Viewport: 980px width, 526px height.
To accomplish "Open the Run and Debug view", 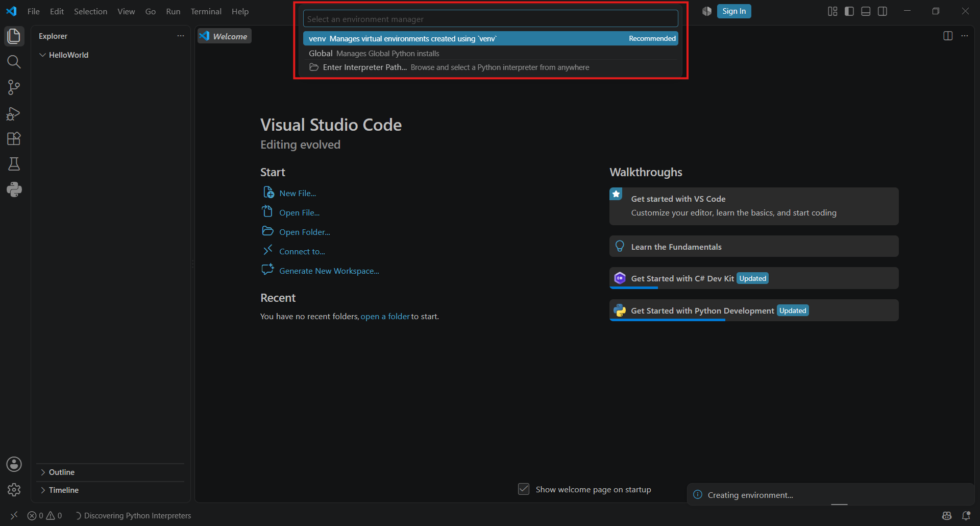I will pos(14,113).
